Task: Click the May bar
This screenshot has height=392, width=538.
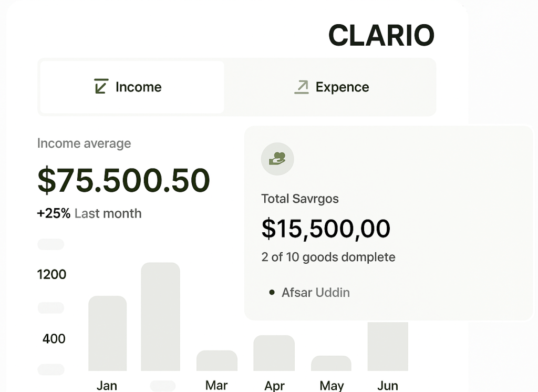Action: [331, 363]
